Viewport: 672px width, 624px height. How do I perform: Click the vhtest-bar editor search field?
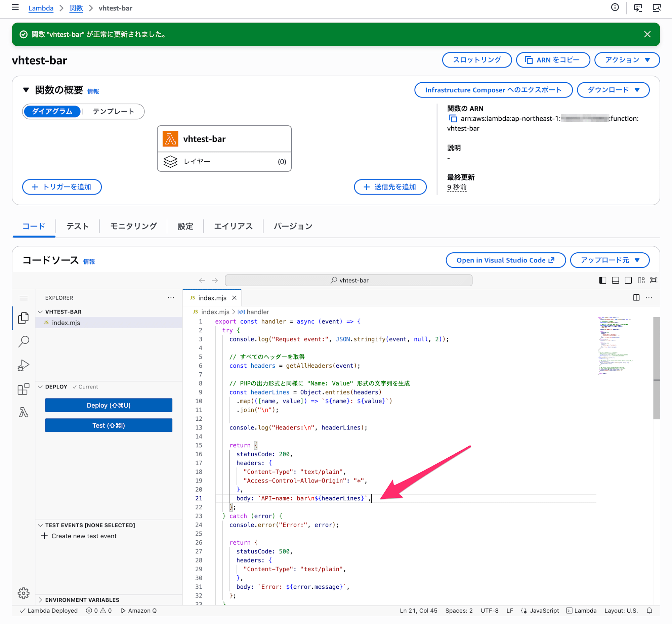point(348,280)
